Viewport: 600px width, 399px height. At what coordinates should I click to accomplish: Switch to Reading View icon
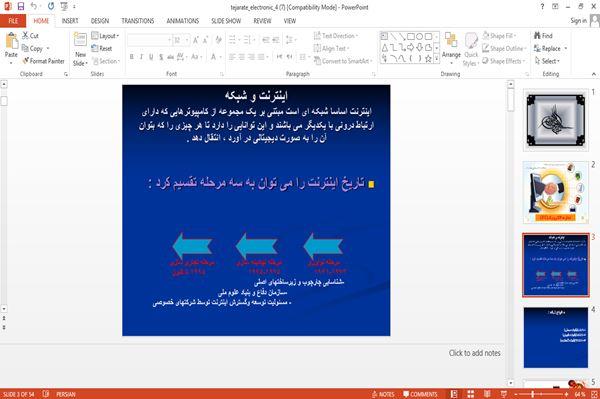pyautogui.click(x=487, y=394)
